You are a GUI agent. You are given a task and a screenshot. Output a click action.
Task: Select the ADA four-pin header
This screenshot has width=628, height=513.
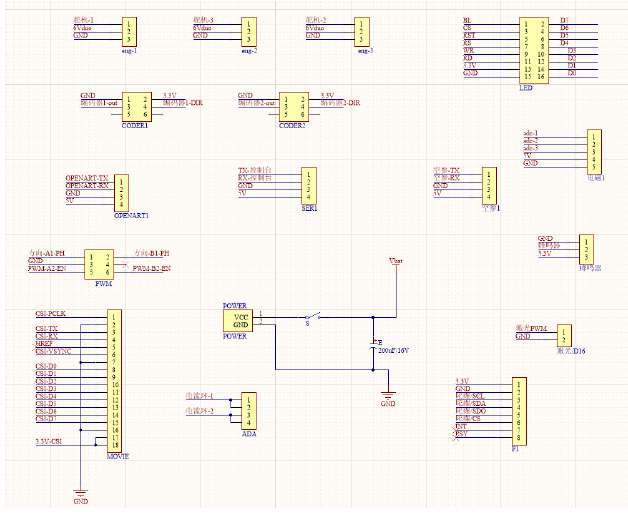click(x=249, y=411)
